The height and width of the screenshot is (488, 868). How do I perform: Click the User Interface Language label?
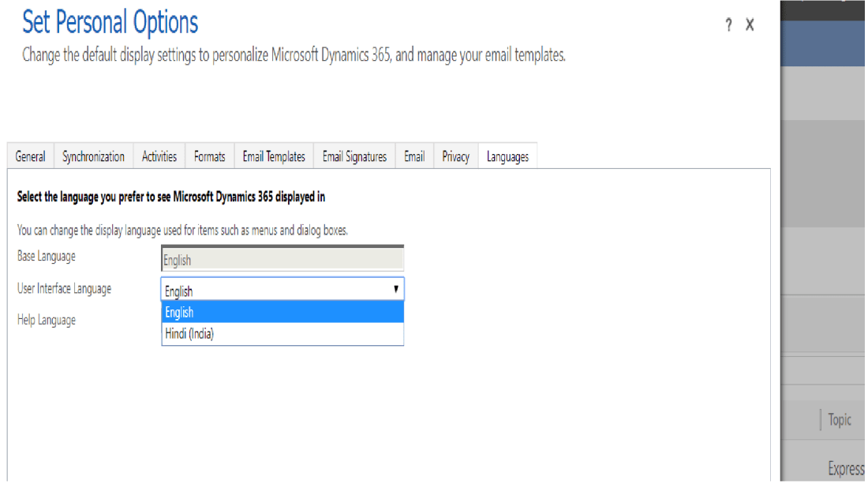click(64, 288)
